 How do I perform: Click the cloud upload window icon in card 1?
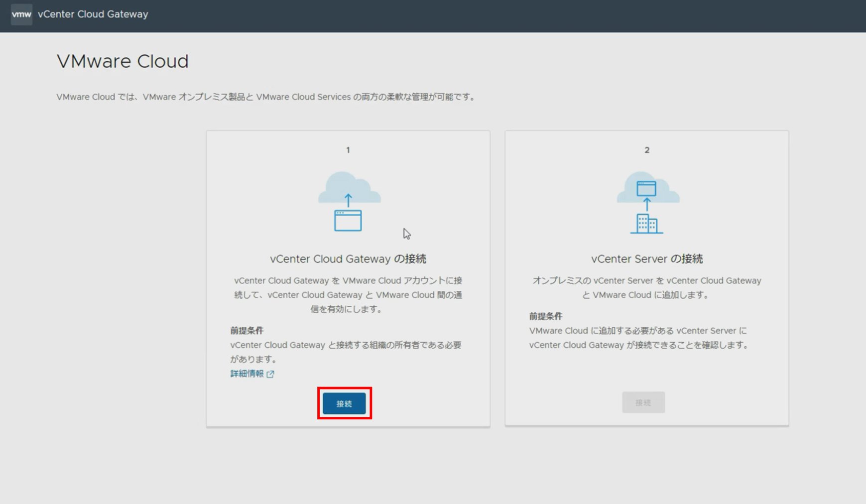click(349, 202)
